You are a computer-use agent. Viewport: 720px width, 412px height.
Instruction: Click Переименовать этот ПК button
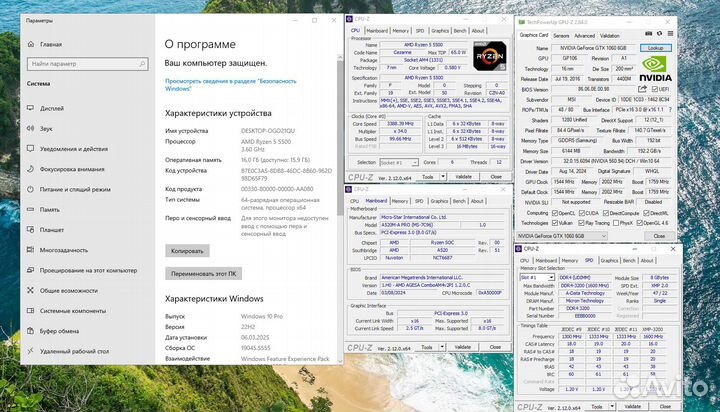pos(203,274)
